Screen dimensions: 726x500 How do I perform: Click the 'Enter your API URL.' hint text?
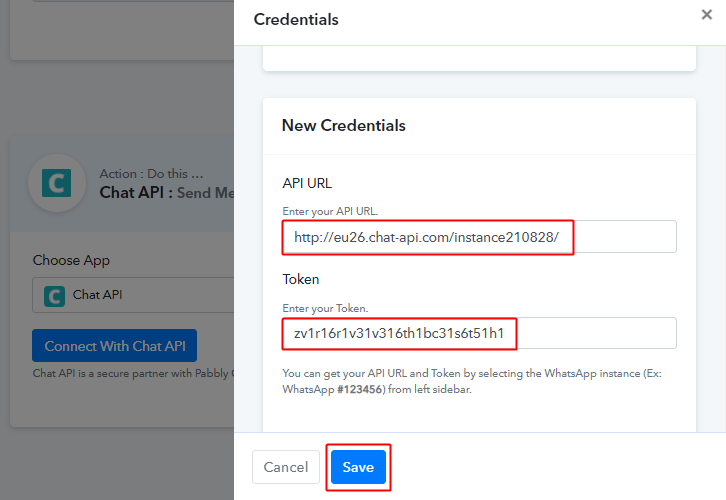click(332, 210)
